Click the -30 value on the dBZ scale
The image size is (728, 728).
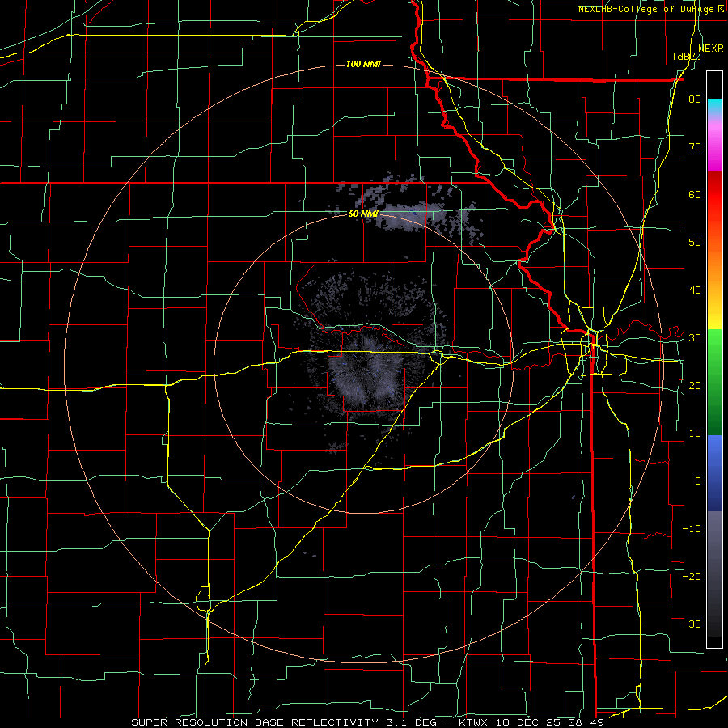click(692, 624)
